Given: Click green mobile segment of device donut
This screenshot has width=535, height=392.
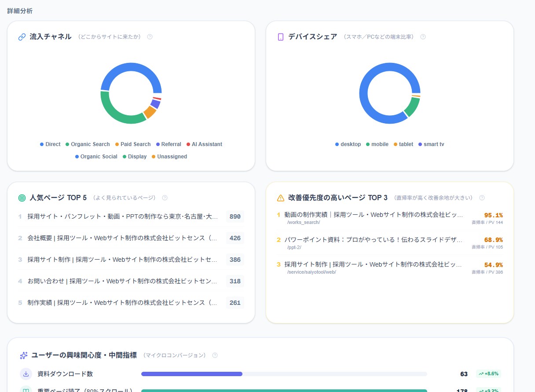Looking at the screenshot, I should coord(412,107).
